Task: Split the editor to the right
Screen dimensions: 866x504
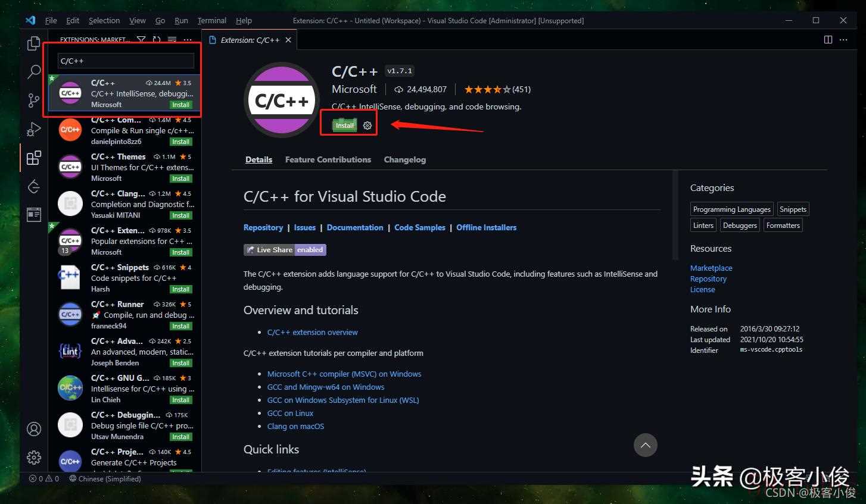Action: point(828,40)
